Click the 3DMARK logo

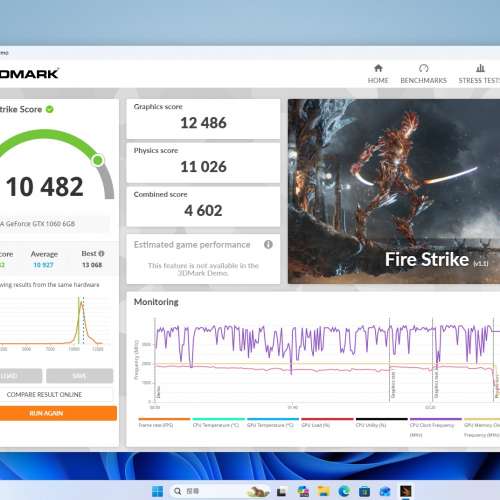point(29,73)
